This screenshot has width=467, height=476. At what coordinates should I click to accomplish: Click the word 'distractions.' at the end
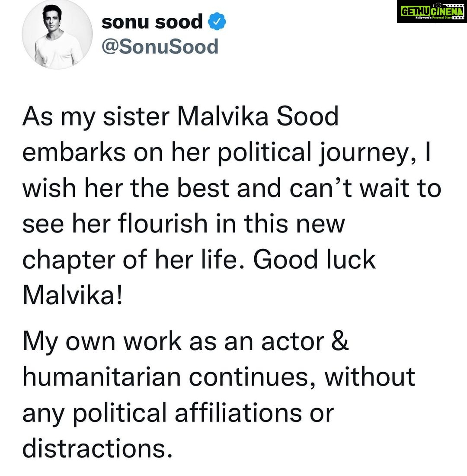pos(97,449)
